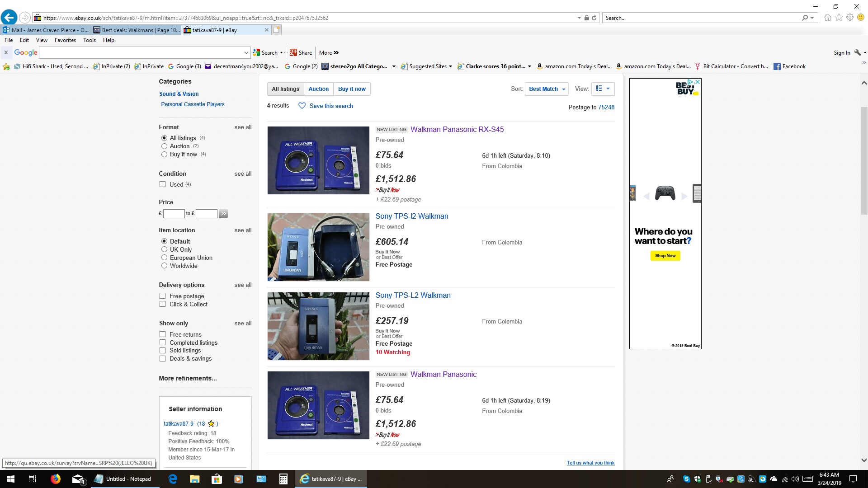Enable the Sold listings filter
This screenshot has height=488, width=868.
click(x=162, y=350)
